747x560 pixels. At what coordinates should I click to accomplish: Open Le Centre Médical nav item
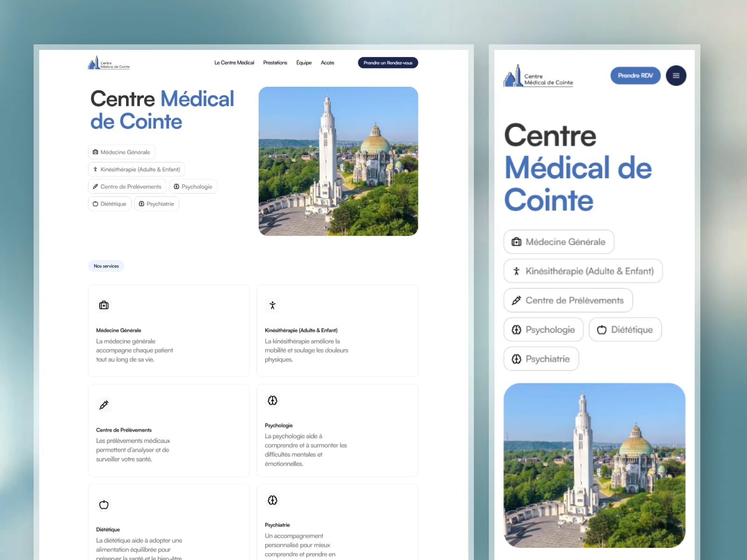pyautogui.click(x=234, y=63)
